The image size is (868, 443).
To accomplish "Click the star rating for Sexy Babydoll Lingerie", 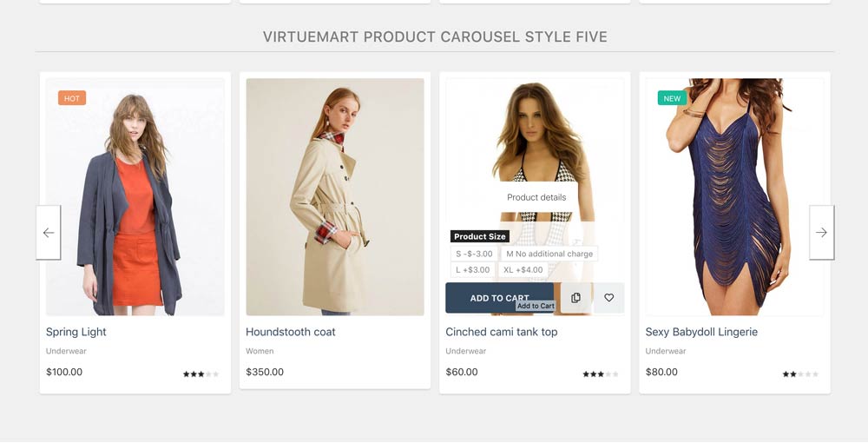I will [800, 374].
